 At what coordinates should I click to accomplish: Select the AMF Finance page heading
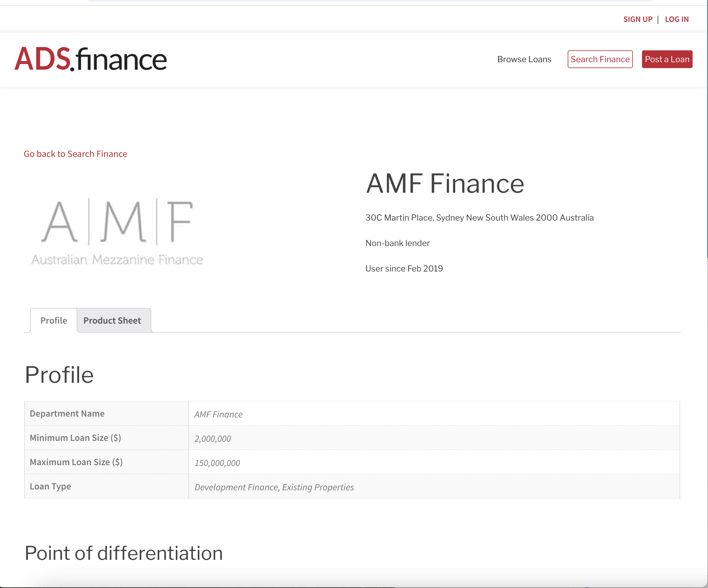[x=445, y=184]
